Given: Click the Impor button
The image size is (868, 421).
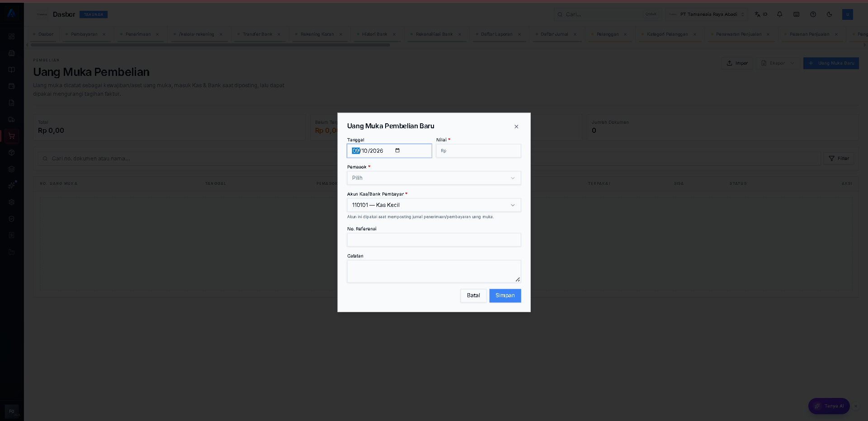Looking at the screenshot, I should [x=737, y=63].
